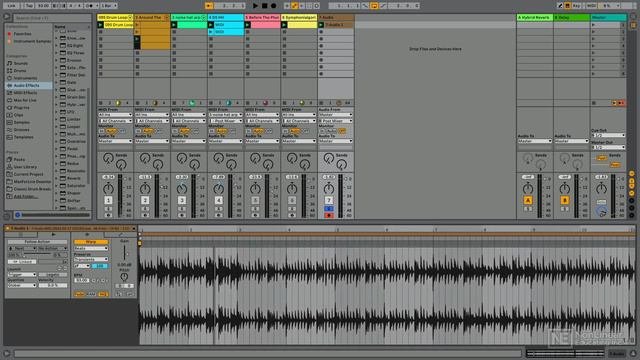Image resolution: width=640 pixels, height=360 pixels.
Task: Click track 1 Send A knob
Action: pos(108,158)
